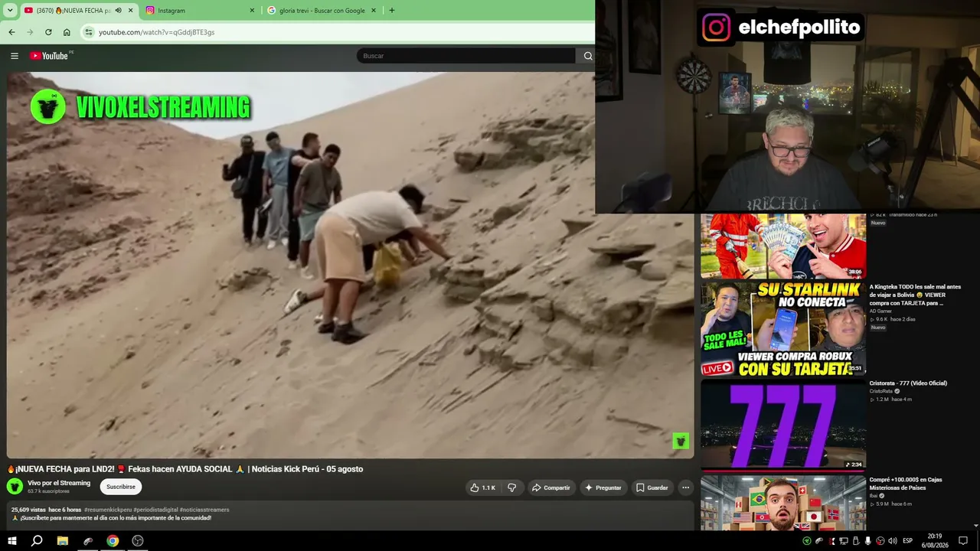The width and height of the screenshot is (980, 551).
Task: Expand the Chrome tab search dropdown
Action: tap(10, 11)
